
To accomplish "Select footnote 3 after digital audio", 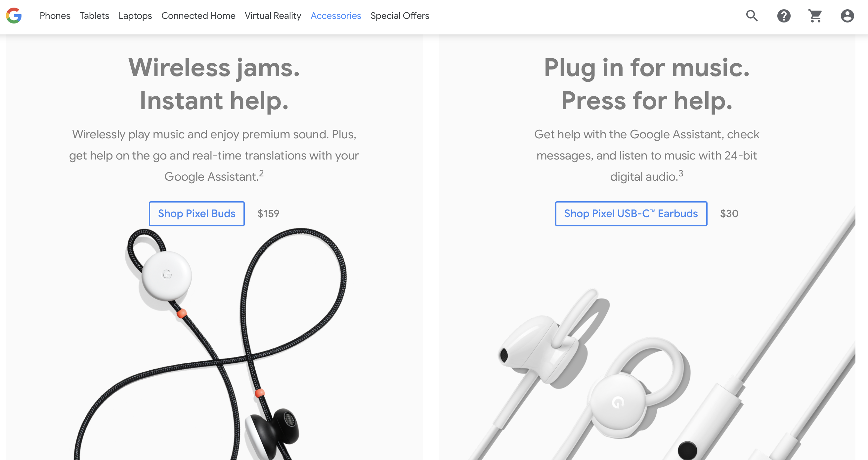I will click(x=681, y=174).
